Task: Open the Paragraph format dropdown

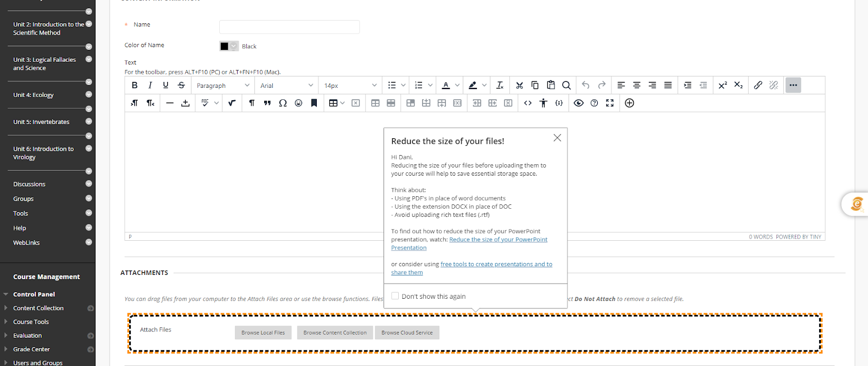Action: (x=223, y=85)
